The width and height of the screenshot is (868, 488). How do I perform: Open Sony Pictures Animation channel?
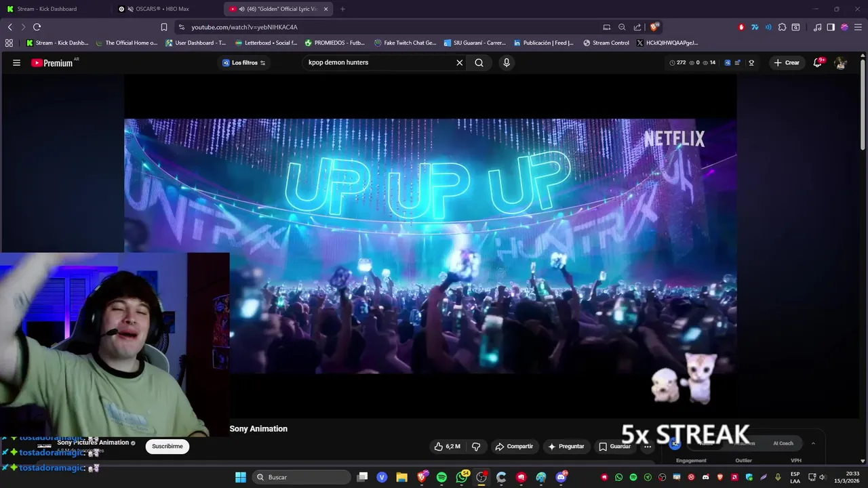pos(93,443)
